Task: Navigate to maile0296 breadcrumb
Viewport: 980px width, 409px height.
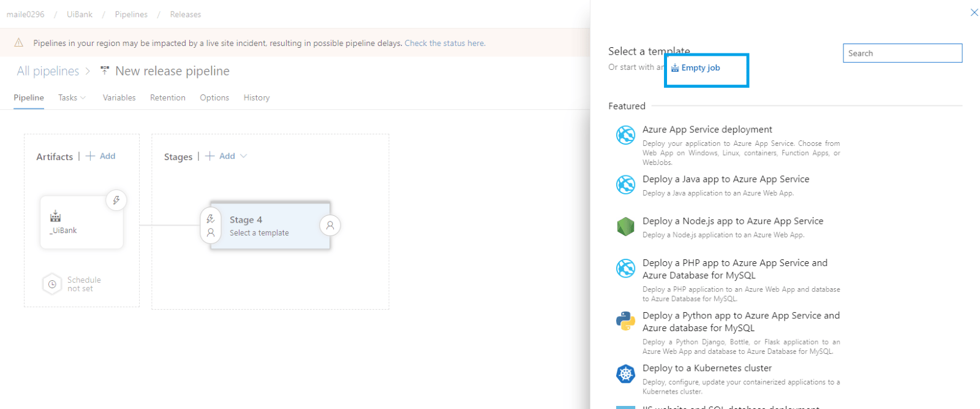Action: coord(25,14)
